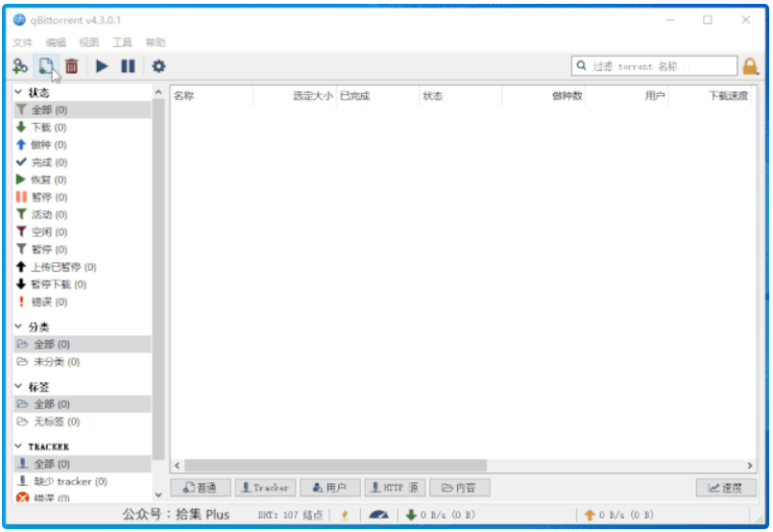Click the sidebar scroll up arrow

point(158,92)
